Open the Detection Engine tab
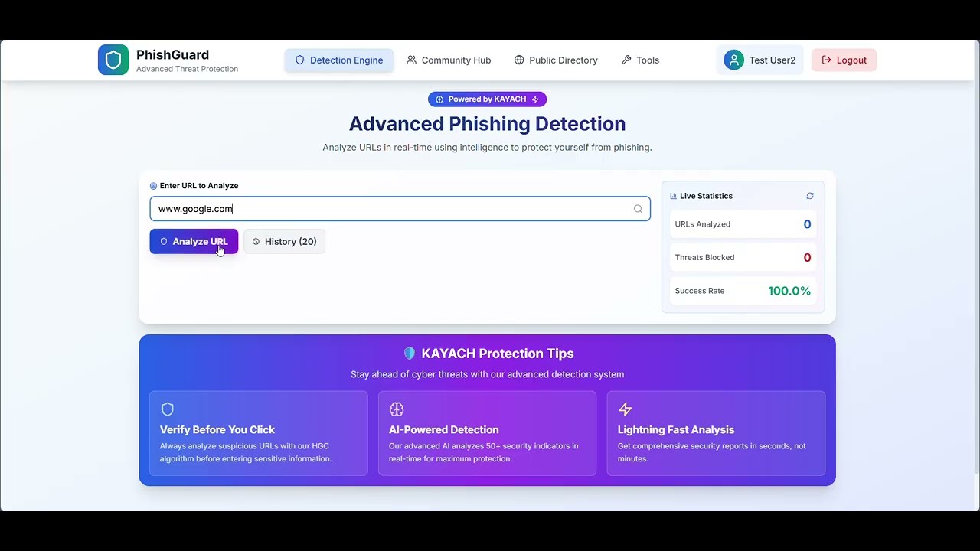This screenshot has width=980, height=551. click(339, 60)
